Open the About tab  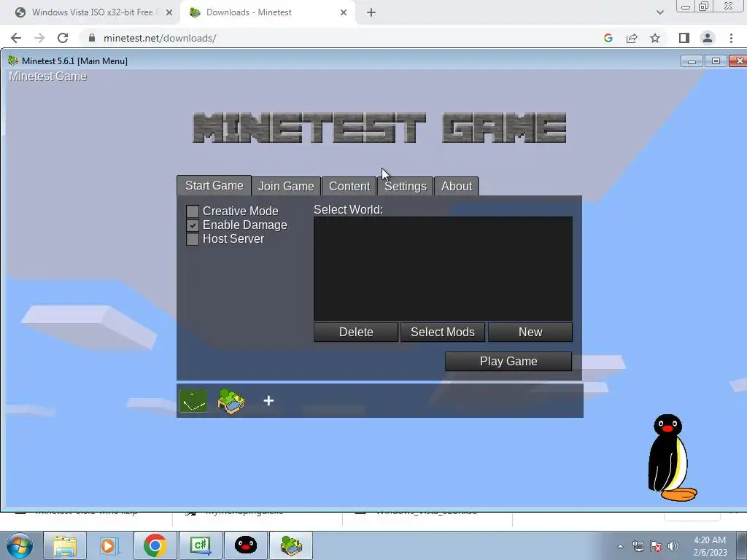point(457,186)
